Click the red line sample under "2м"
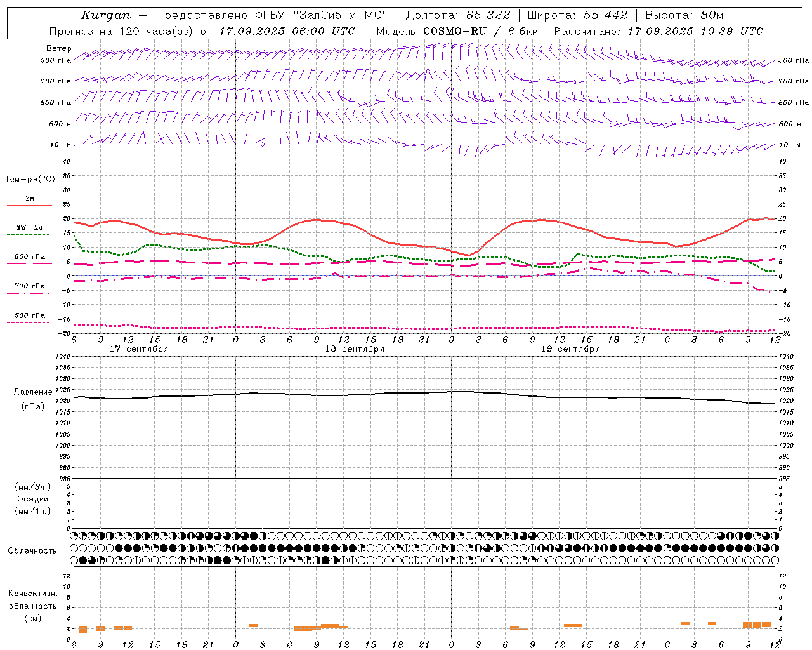This screenshot has height=650, width=812. click(29, 206)
